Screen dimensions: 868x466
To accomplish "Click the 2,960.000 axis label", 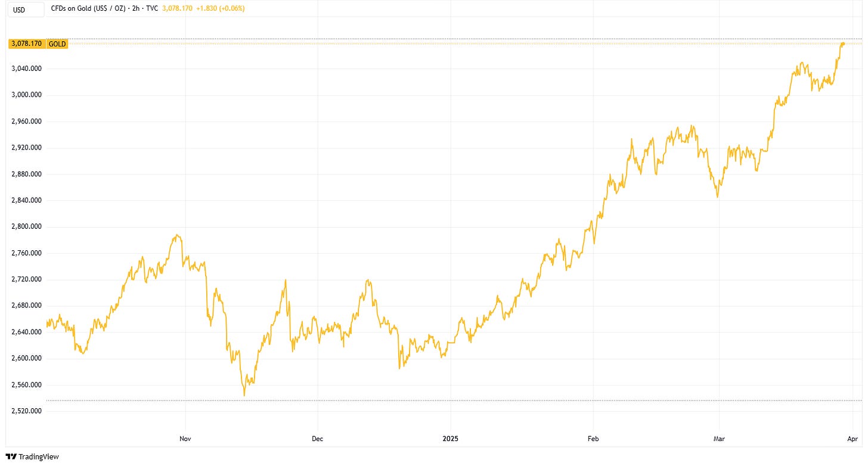I will pyautogui.click(x=26, y=121).
